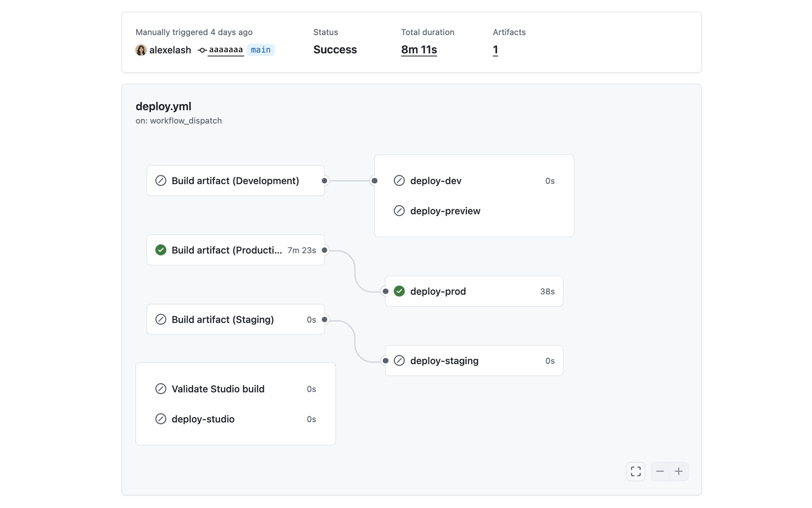812x508 pixels.
Task: Click the fullscreen workflow graph button
Action: (635, 471)
